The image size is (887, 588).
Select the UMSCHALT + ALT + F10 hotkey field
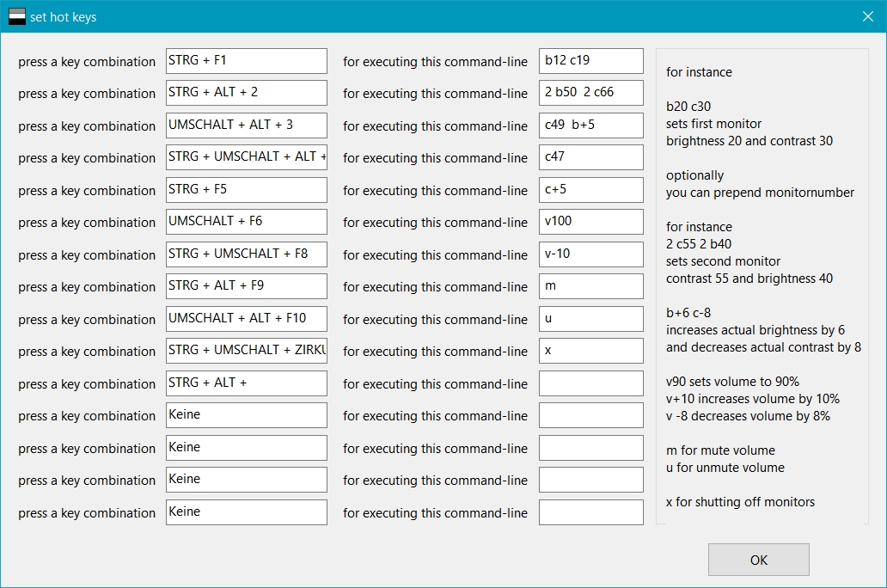point(246,319)
